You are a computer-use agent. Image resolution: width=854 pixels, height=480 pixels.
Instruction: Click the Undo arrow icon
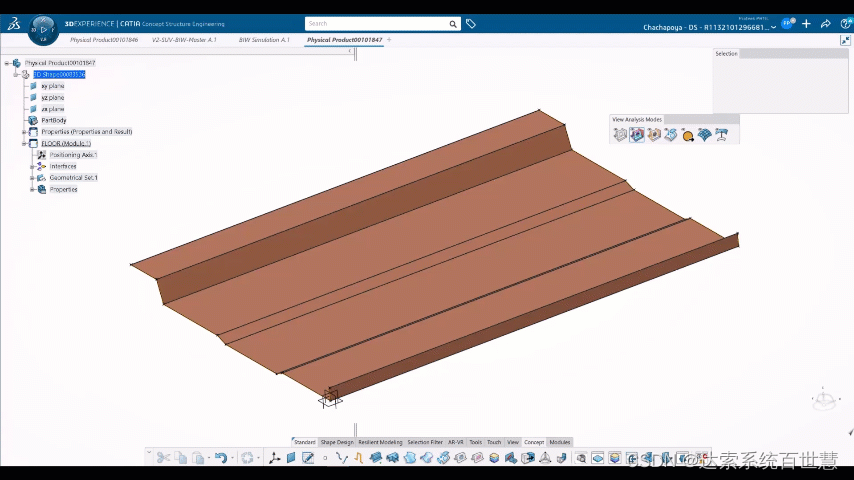pos(220,458)
